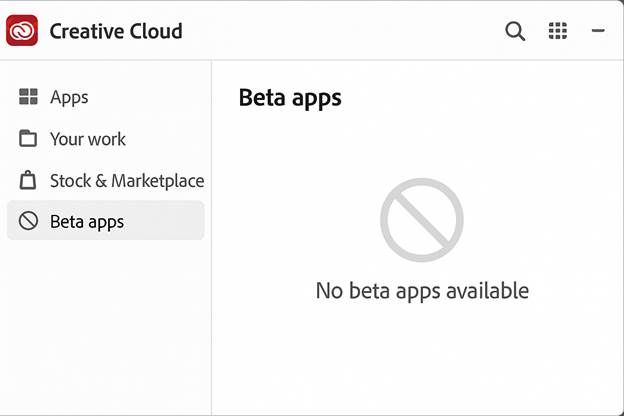Click the Creative Cloud title text
This screenshot has height=416, width=624.
click(x=116, y=31)
